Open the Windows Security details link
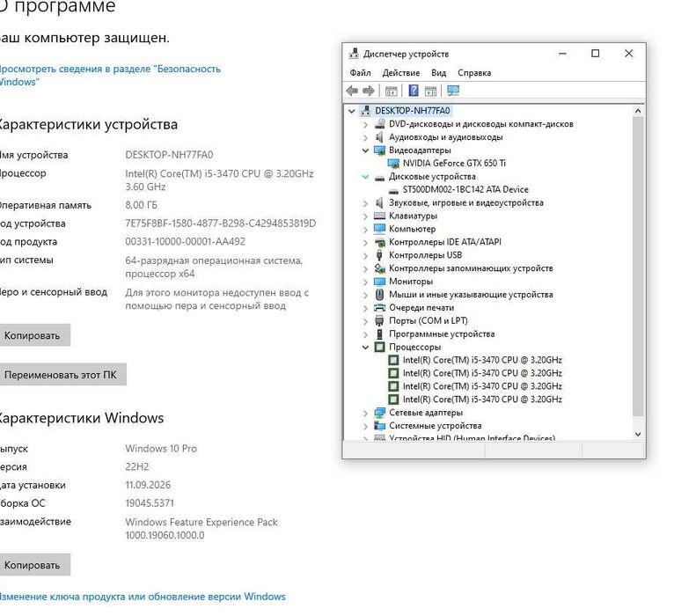 (x=109, y=76)
